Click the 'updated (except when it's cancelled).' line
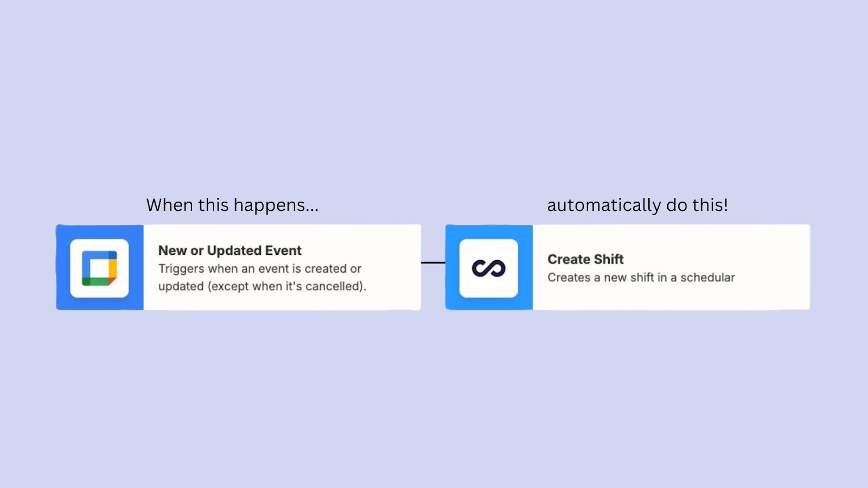 pyautogui.click(x=263, y=286)
